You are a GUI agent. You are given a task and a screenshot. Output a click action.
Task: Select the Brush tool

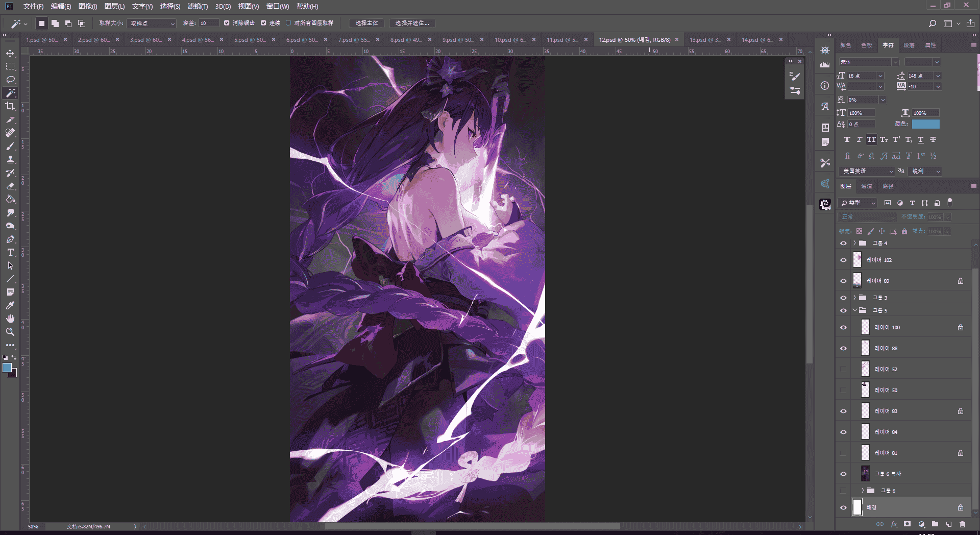pyautogui.click(x=10, y=146)
